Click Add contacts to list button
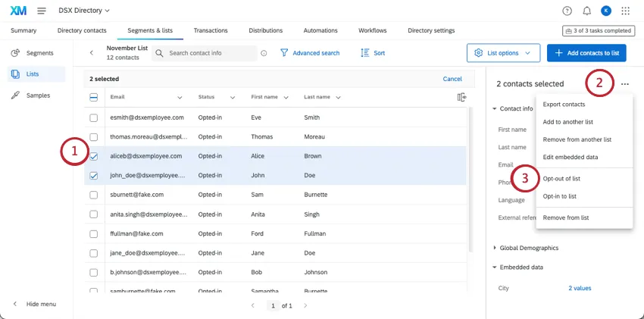Image resolution: width=644 pixels, height=319 pixels. (586, 53)
